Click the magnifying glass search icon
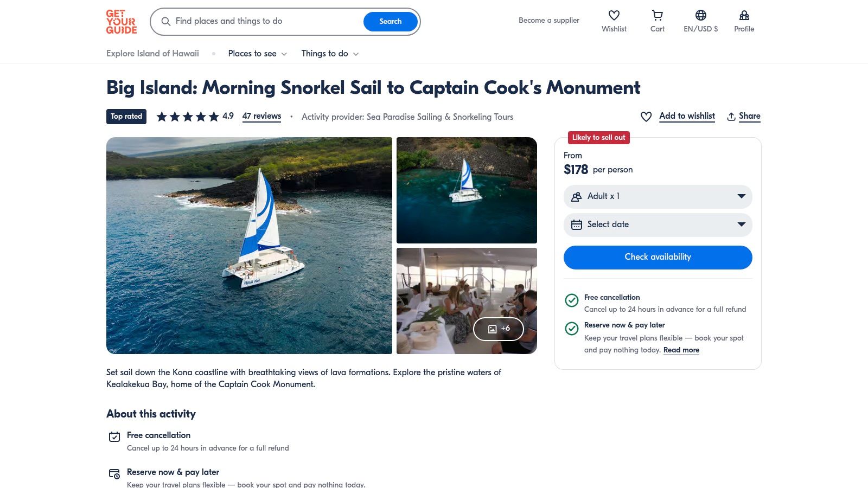 click(166, 22)
